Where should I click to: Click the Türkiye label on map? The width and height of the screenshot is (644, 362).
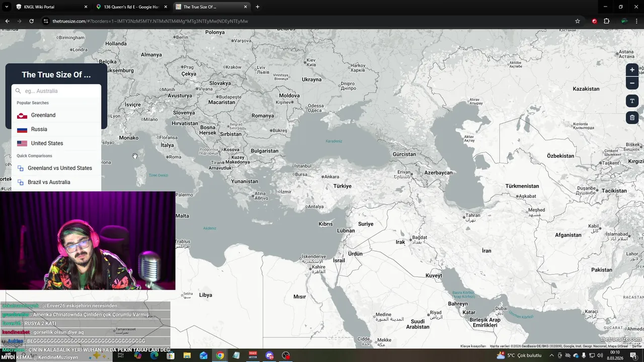coord(342,186)
